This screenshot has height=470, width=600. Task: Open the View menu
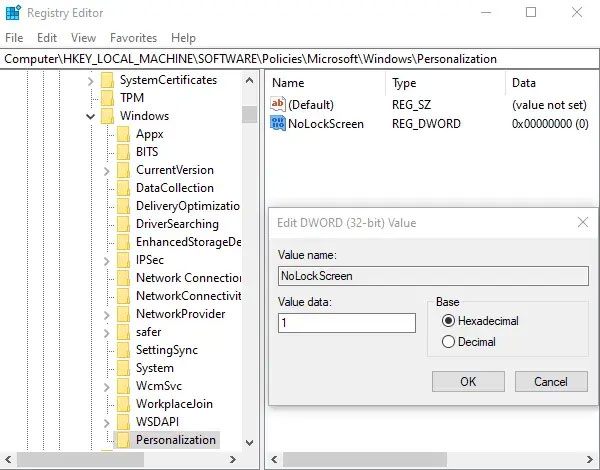coord(83,38)
